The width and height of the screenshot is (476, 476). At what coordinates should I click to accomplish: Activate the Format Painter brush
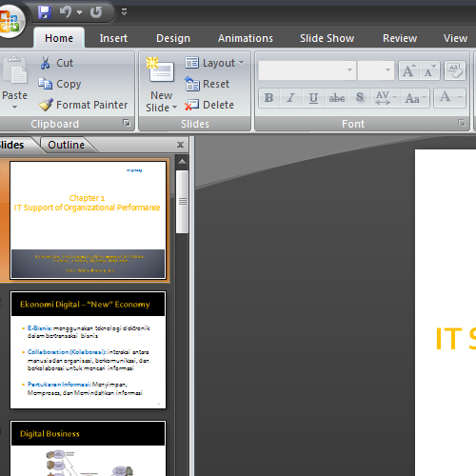coord(83,105)
